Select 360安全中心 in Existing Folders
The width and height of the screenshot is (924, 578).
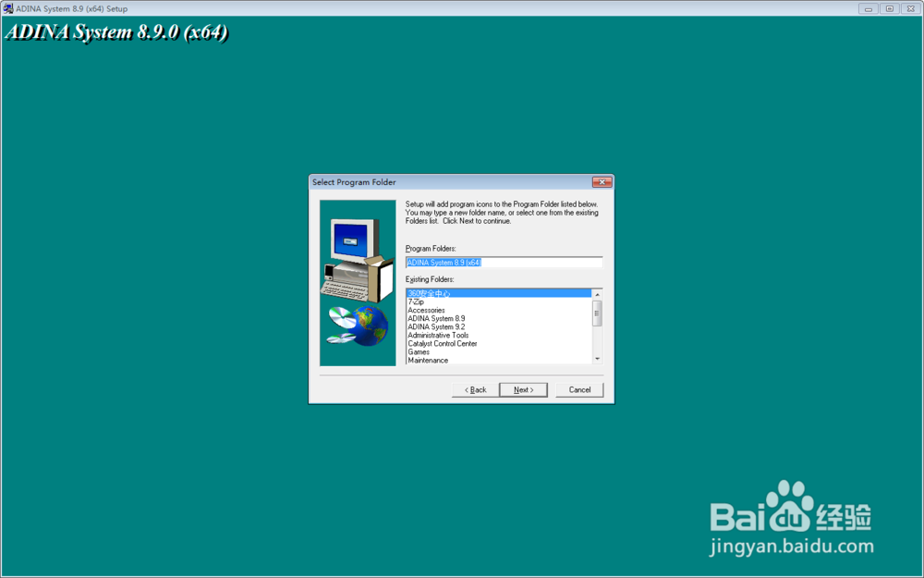click(499, 293)
